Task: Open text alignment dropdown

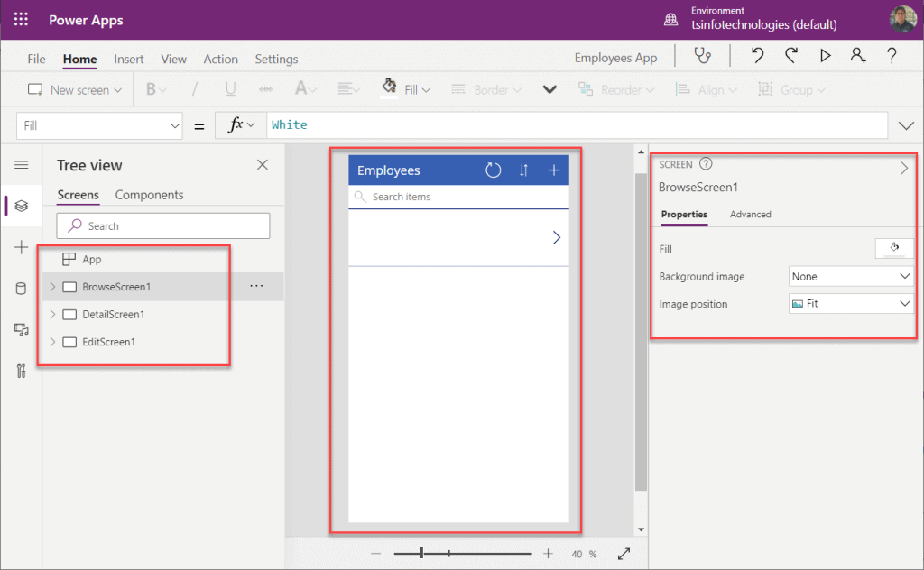Action: click(x=348, y=89)
